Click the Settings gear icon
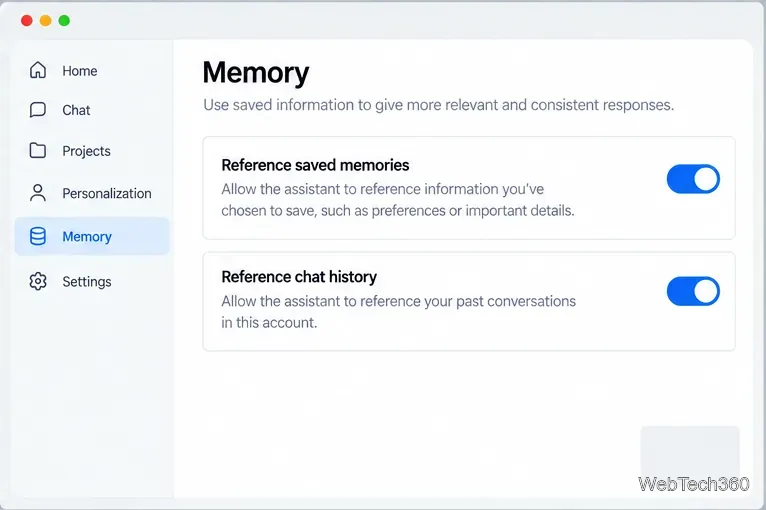The width and height of the screenshot is (766, 510). tap(38, 281)
